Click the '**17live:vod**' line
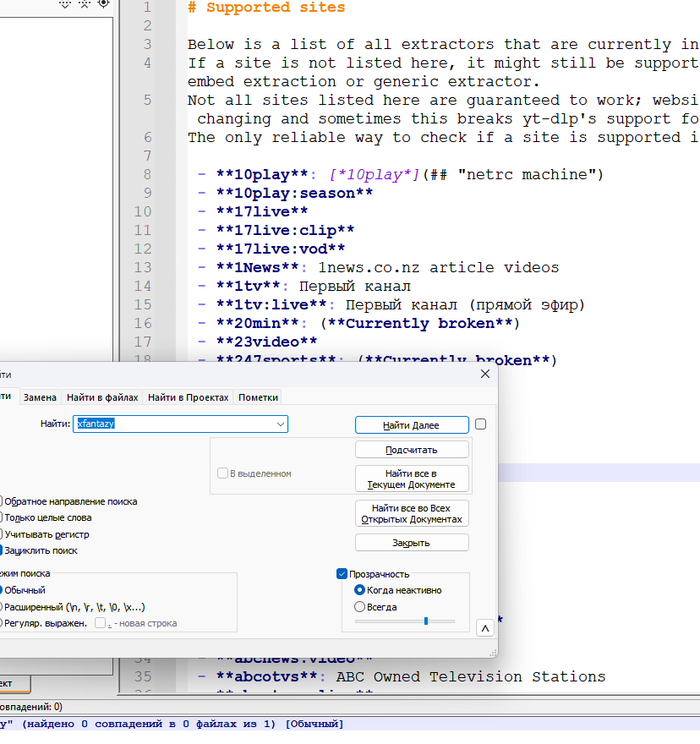The width and height of the screenshot is (700, 744). 281,249
